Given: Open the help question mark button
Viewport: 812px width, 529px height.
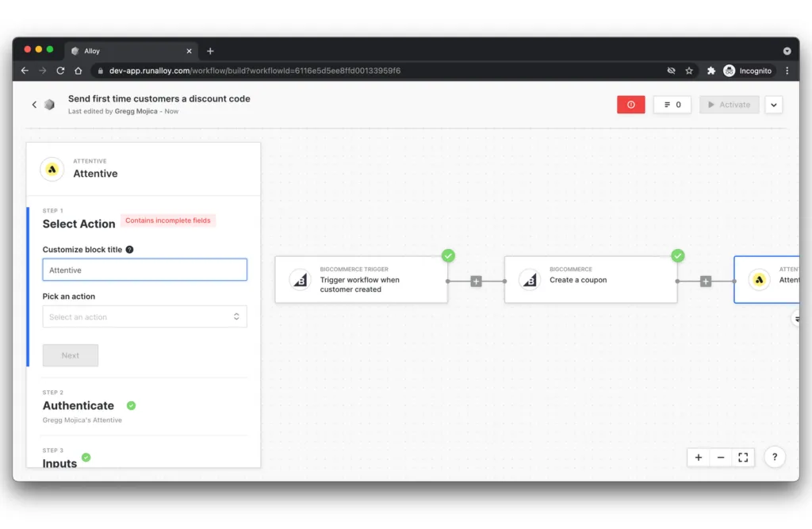Looking at the screenshot, I should click(x=775, y=457).
